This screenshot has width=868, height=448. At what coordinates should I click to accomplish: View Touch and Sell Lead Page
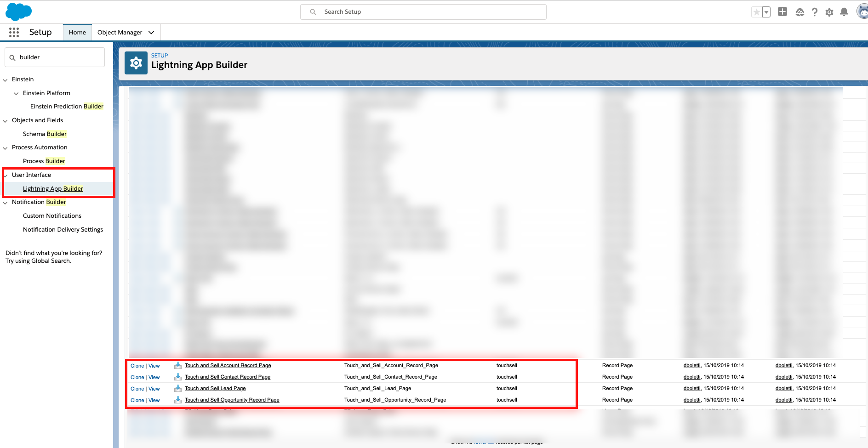click(x=154, y=389)
